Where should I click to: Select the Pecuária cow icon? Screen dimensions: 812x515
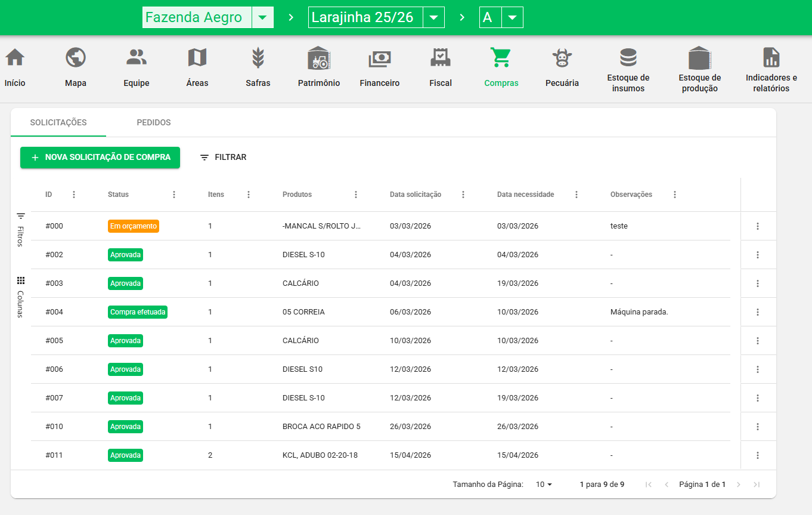pyautogui.click(x=562, y=58)
